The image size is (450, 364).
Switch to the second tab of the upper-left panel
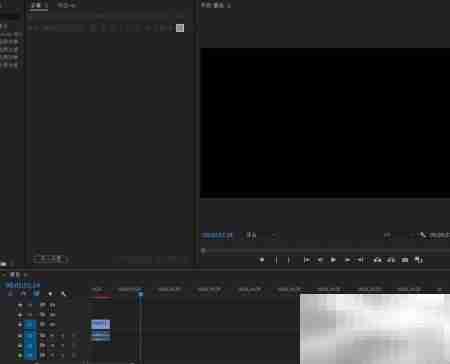click(66, 5)
